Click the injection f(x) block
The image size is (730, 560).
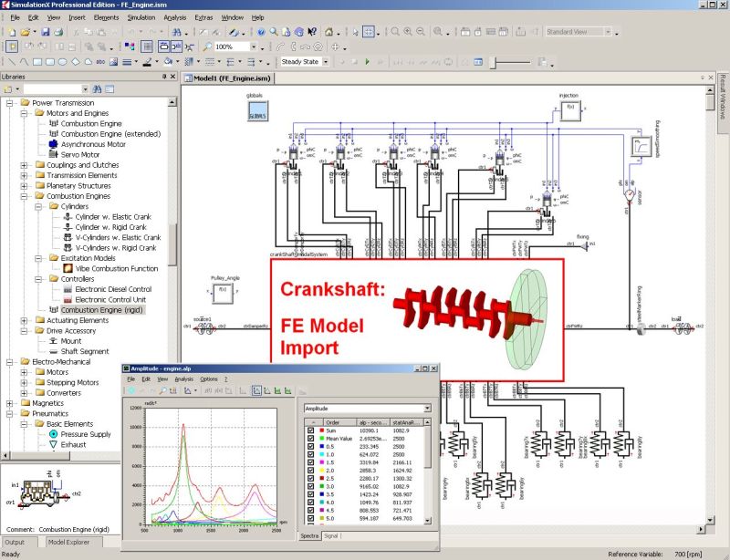(x=570, y=110)
